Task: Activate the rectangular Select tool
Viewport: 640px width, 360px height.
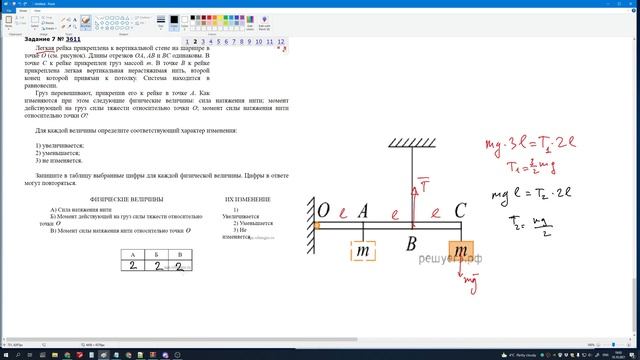Action: (x=35, y=20)
